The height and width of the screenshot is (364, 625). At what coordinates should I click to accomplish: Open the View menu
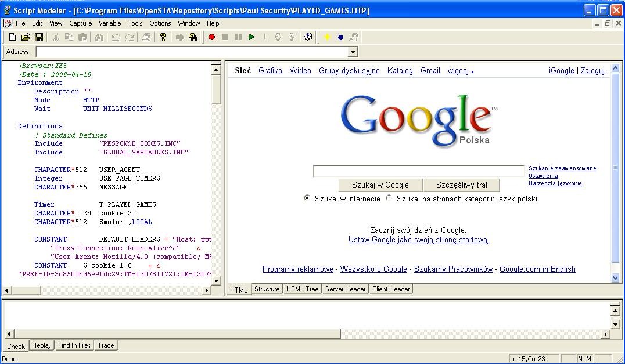click(x=56, y=23)
